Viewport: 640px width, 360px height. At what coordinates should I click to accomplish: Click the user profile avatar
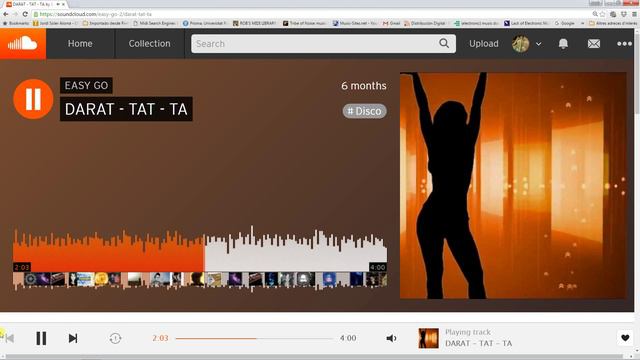click(521, 44)
